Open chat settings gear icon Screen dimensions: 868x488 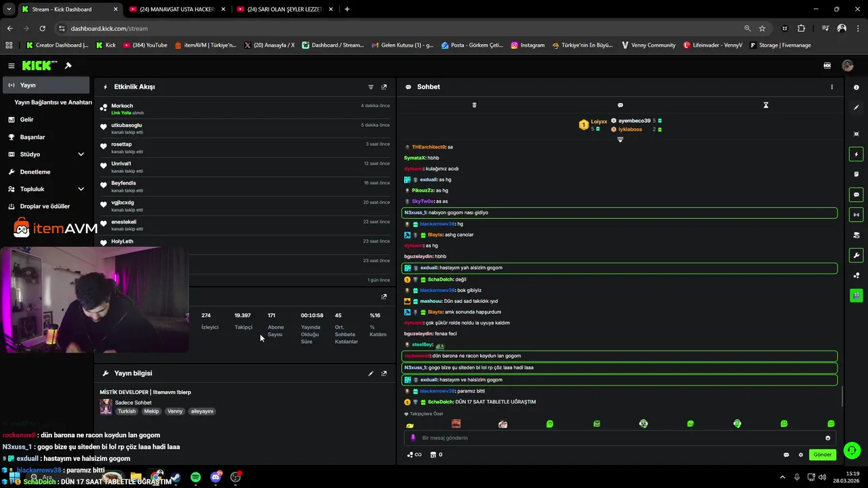801,455
